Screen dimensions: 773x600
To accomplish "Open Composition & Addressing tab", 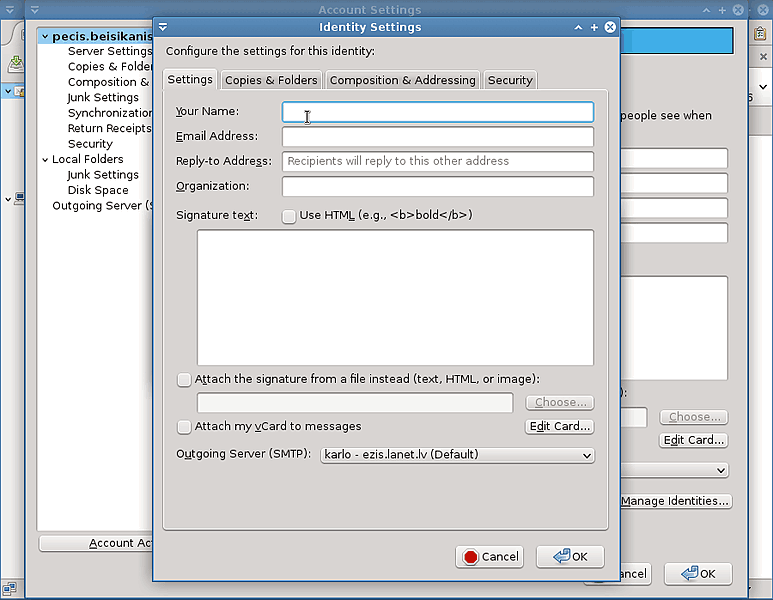I will click(x=402, y=80).
